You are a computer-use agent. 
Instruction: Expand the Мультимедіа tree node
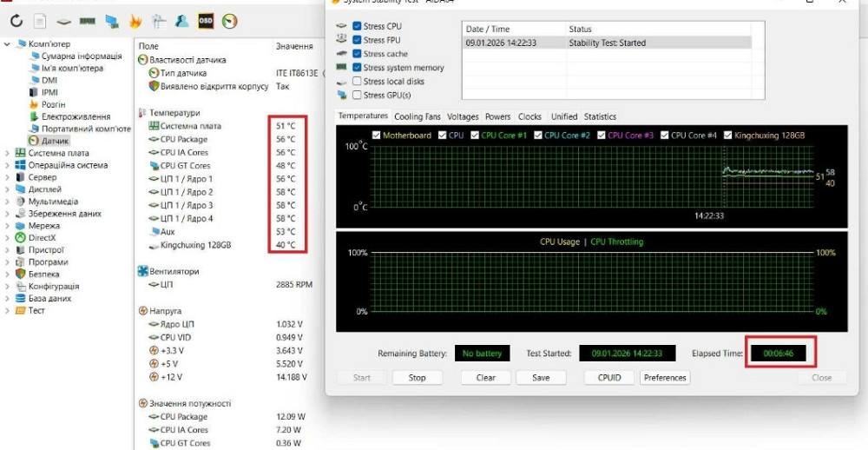click(x=8, y=202)
